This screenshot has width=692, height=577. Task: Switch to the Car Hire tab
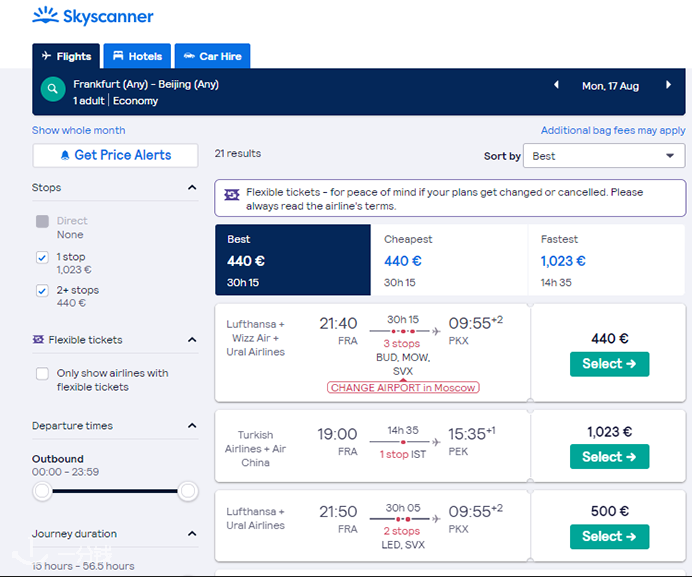212,56
